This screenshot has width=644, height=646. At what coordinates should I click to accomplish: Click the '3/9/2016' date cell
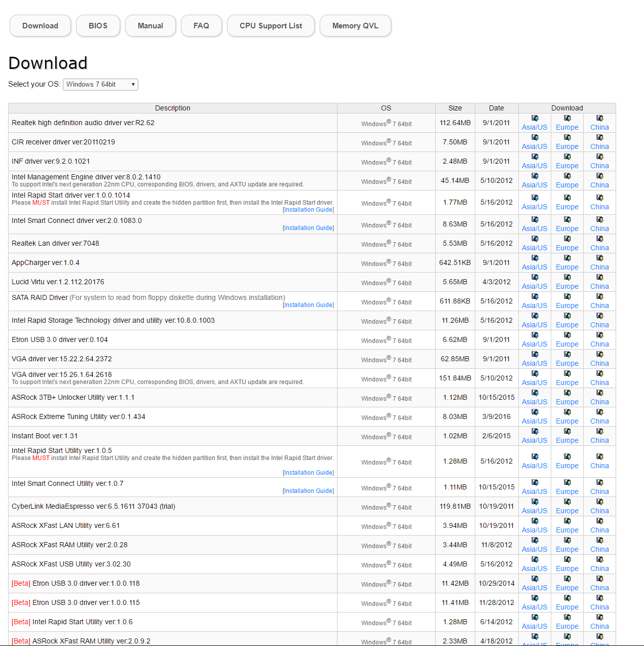[497, 416]
